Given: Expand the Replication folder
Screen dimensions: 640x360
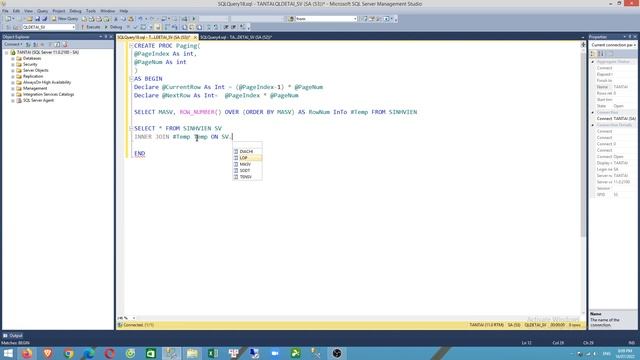Looking at the screenshot, I should pyautogui.click(x=13, y=76).
